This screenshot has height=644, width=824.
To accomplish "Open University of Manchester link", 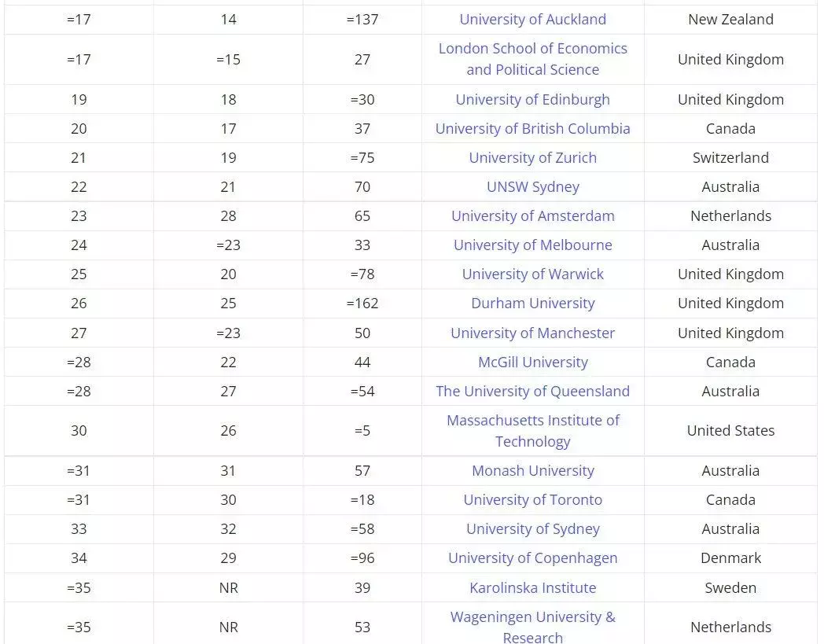I will coord(532,333).
